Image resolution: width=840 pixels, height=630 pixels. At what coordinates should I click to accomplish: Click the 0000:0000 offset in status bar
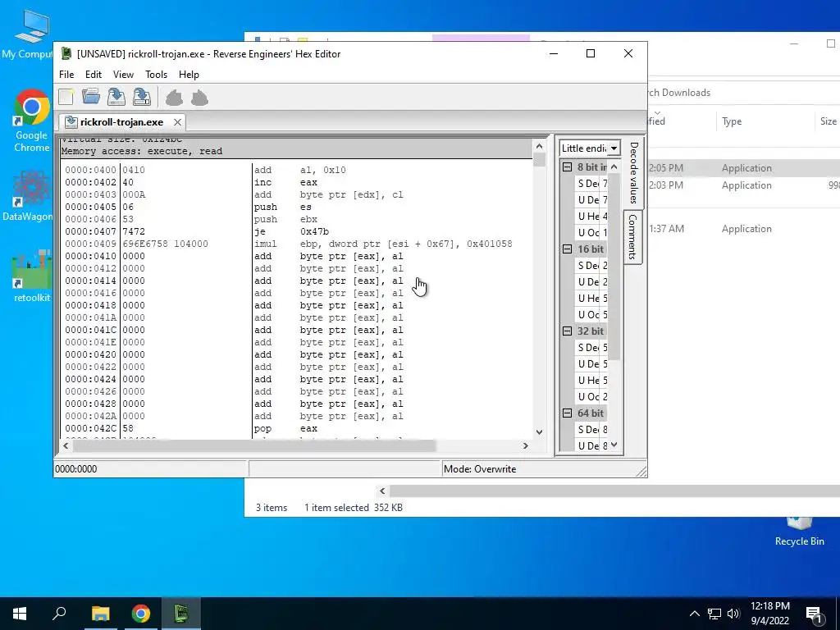[x=76, y=468]
